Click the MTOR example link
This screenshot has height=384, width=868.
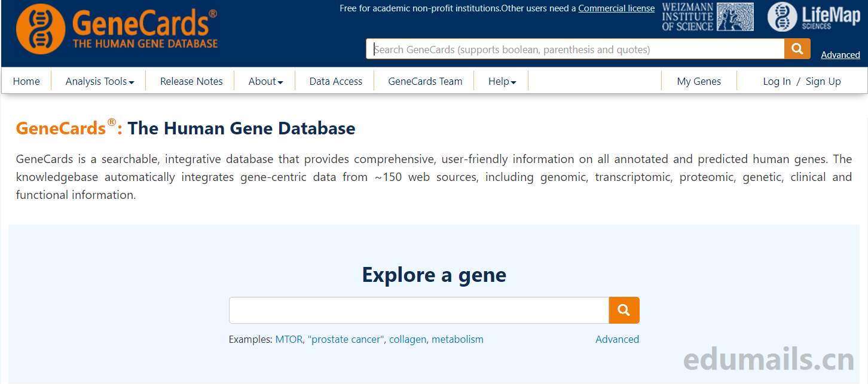289,339
